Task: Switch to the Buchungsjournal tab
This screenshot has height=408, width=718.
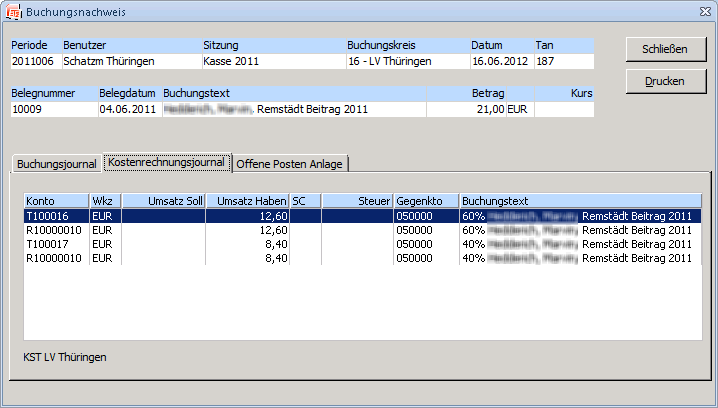Action: coord(57,164)
